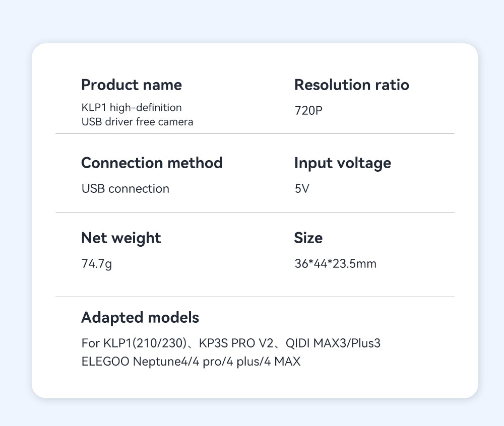Viewport: 504px width, 426px height.
Task: Select the 720P resolution value
Action: point(308,110)
